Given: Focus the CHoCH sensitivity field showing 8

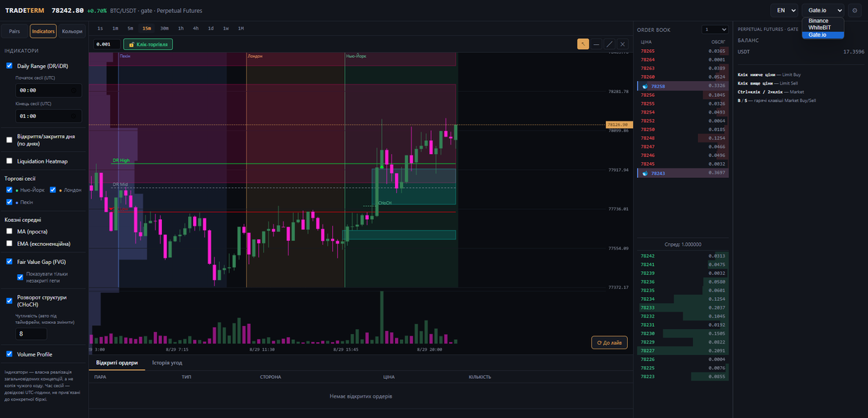Looking at the screenshot, I should 31,334.
